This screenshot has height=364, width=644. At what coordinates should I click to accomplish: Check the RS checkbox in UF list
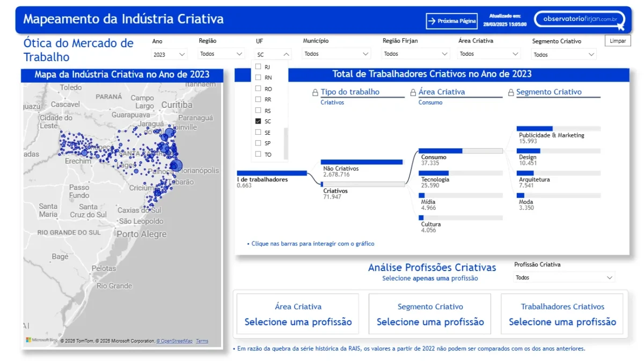[258, 111]
